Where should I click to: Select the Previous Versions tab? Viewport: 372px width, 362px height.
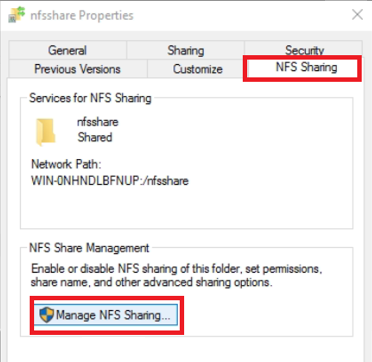pos(78,69)
